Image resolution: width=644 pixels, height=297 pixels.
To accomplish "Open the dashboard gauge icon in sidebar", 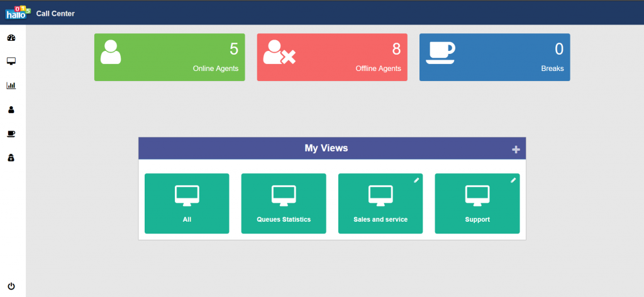I will (11, 38).
